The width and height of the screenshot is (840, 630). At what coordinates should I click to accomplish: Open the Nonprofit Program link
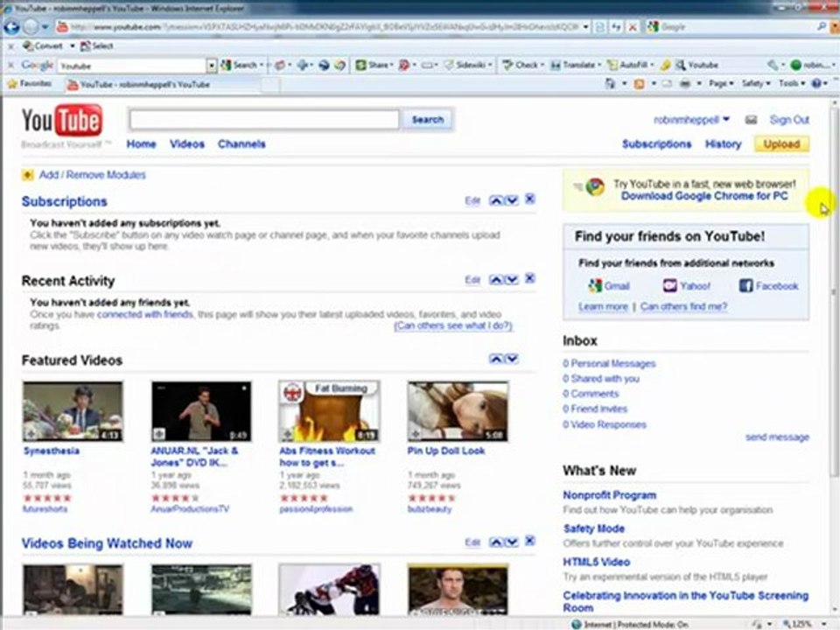(x=610, y=495)
